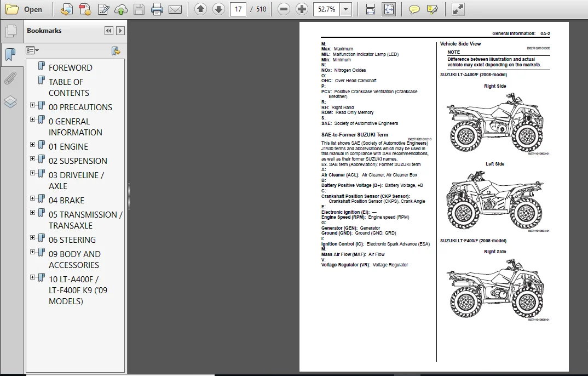This screenshot has width=588, height=376.
Task: Open the 09 BODY AND ACCESSORIES bookmark
Action: (x=74, y=259)
